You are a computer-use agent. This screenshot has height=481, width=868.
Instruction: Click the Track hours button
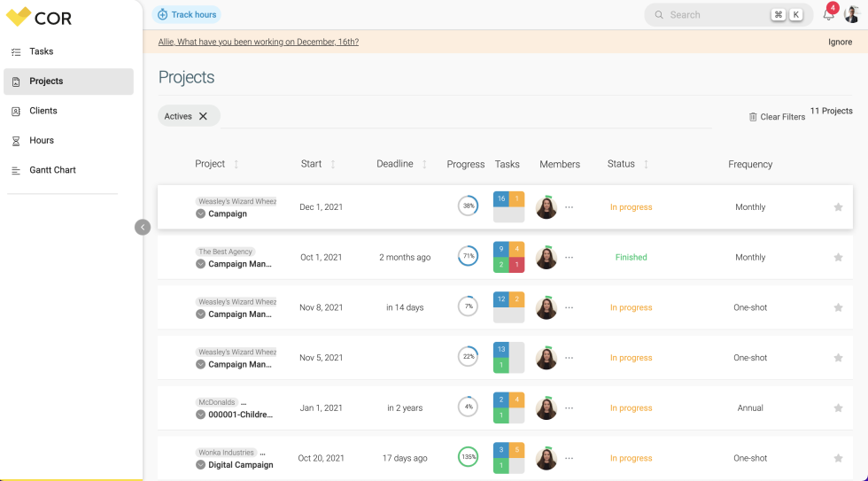pyautogui.click(x=187, y=15)
